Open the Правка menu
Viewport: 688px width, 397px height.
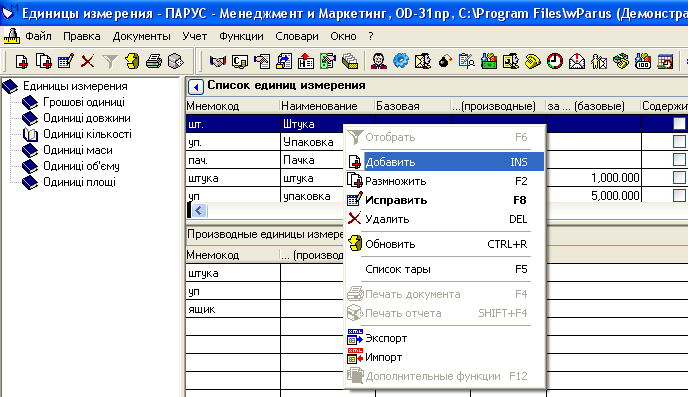click(x=82, y=36)
